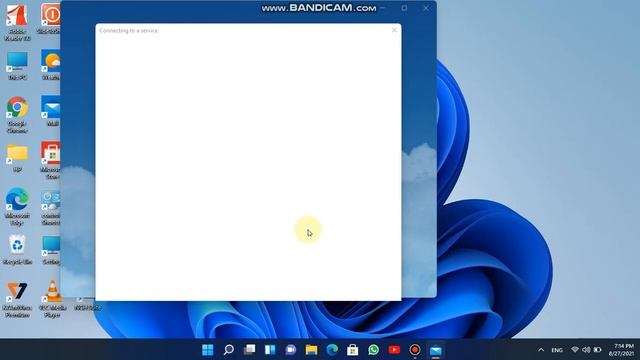Open Microsoft Store desktop shortcut
This screenshot has height=360, width=640.
point(51,160)
